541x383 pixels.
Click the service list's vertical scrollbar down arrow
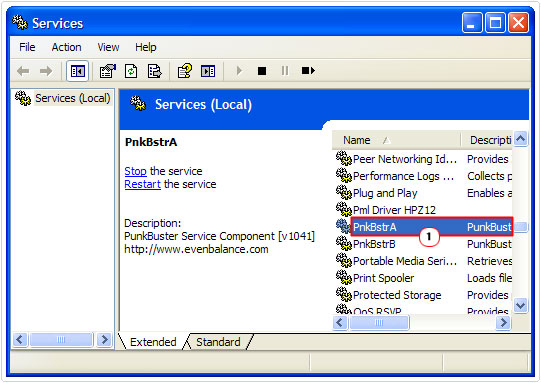click(x=520, y=305)
